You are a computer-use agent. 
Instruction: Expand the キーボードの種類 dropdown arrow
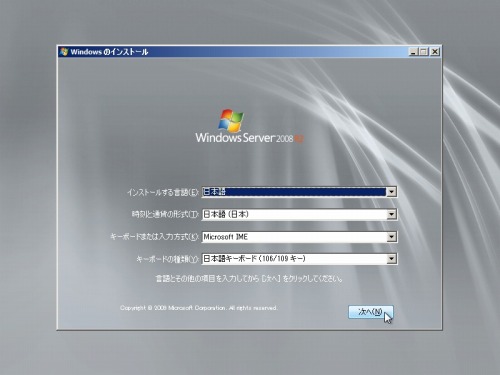point(391,259)
